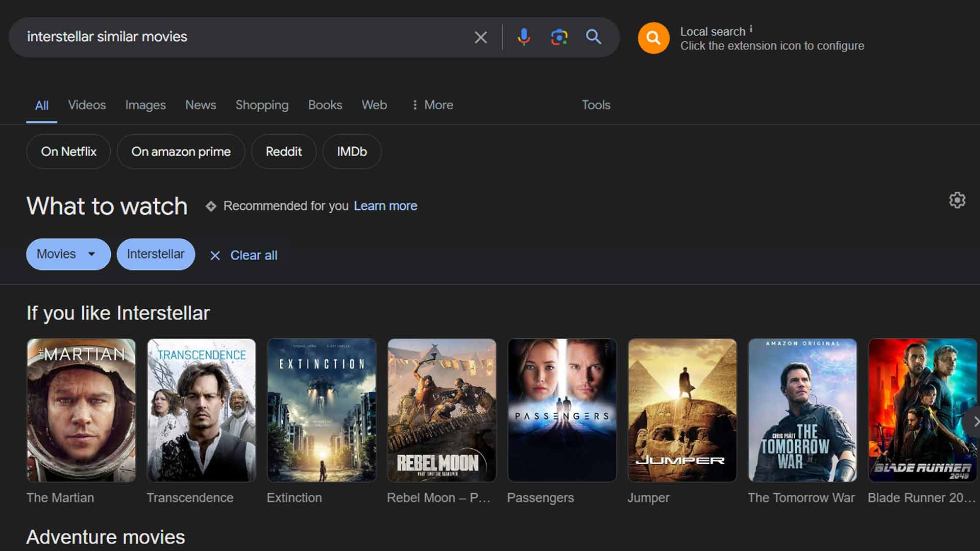This screenshot has height=551, width=980.
Task: Start voice search with the microphone icon
Action: 524,37
